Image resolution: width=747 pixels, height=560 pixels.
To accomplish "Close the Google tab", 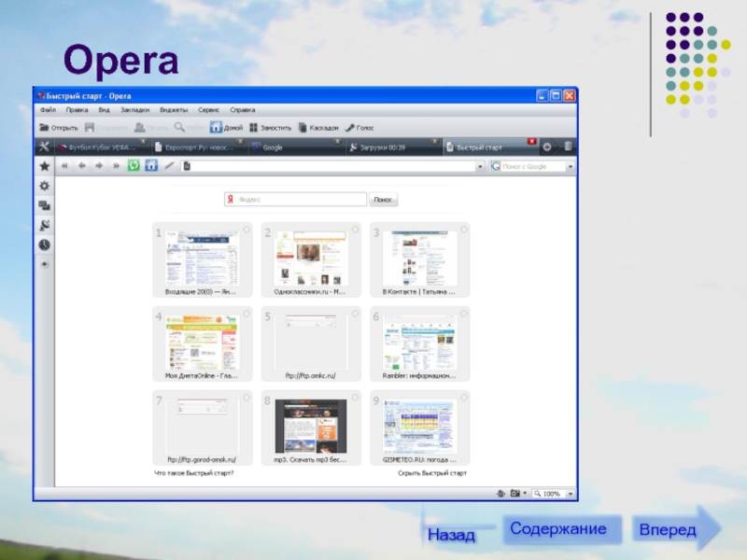I will click(x=338, y=142).
